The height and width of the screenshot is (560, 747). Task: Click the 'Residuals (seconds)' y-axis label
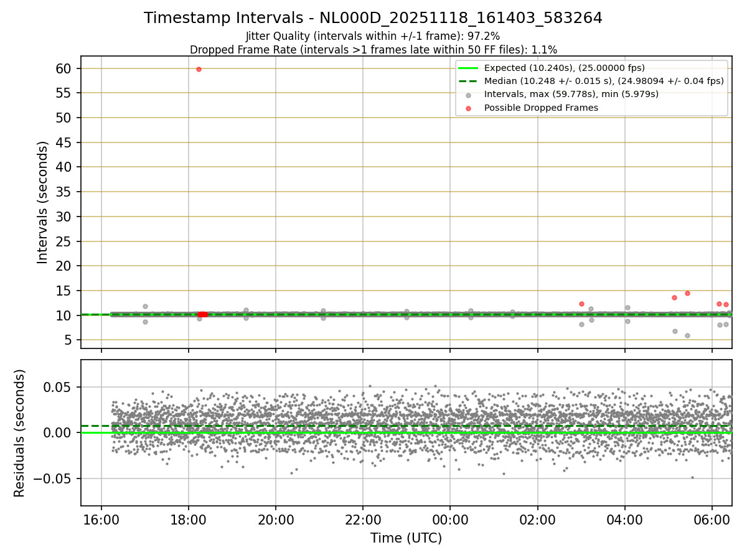[x=20, y=433]
